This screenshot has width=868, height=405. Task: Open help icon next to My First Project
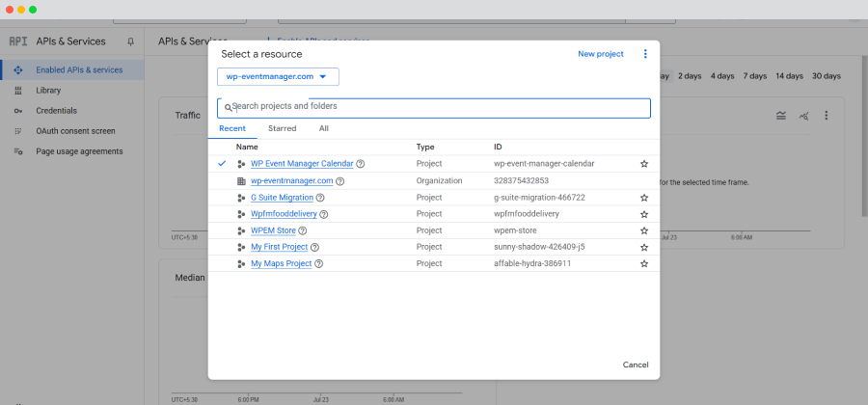[x=315, y=247]
